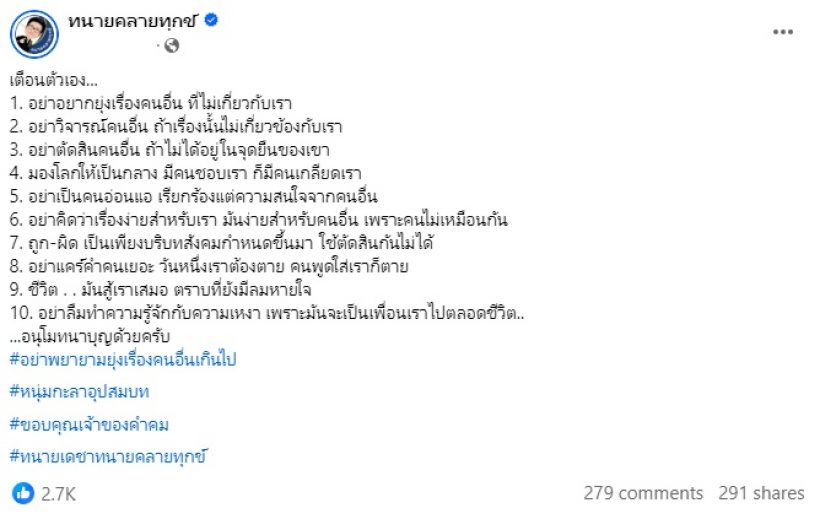Click the blue verified badge
The height and width of the screenshot is (519, 820).
[x=213, y=21]
